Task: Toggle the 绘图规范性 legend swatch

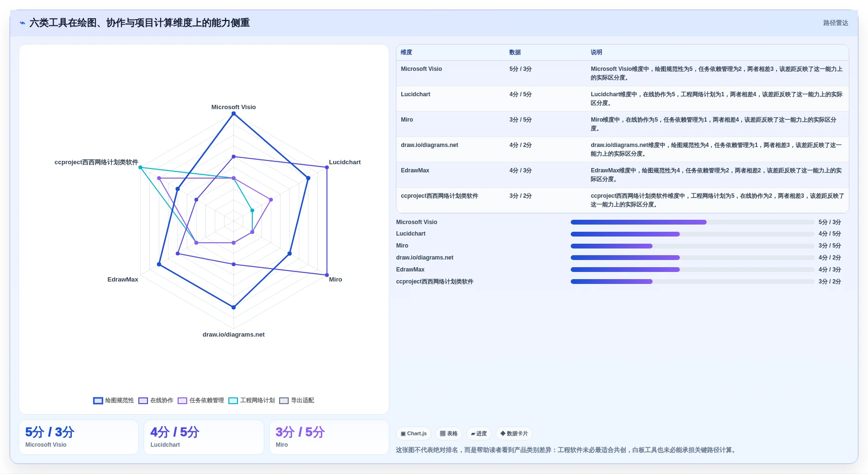Action: tap(98, 401)
